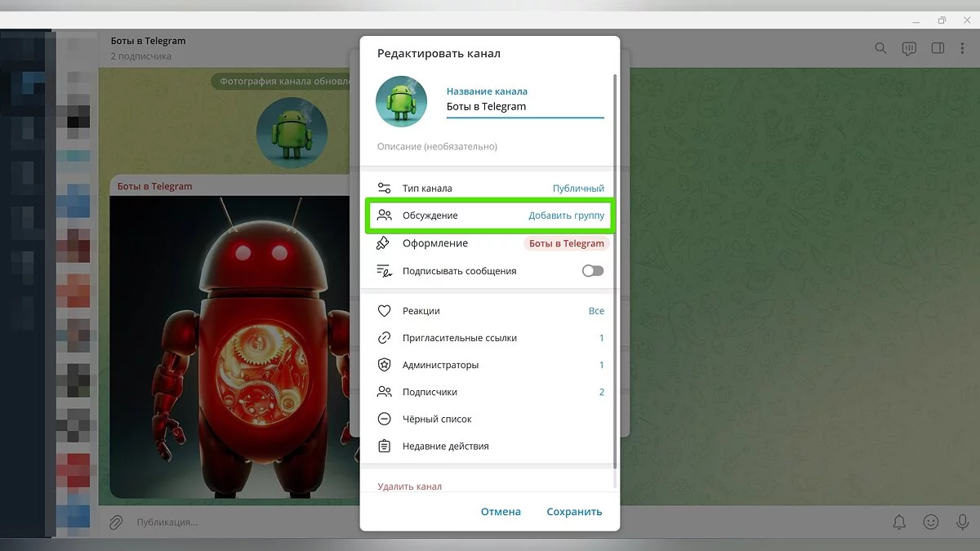Click the round channel photo in chat
The height and width of the screenshot is (551, 980).
point(292,133)
